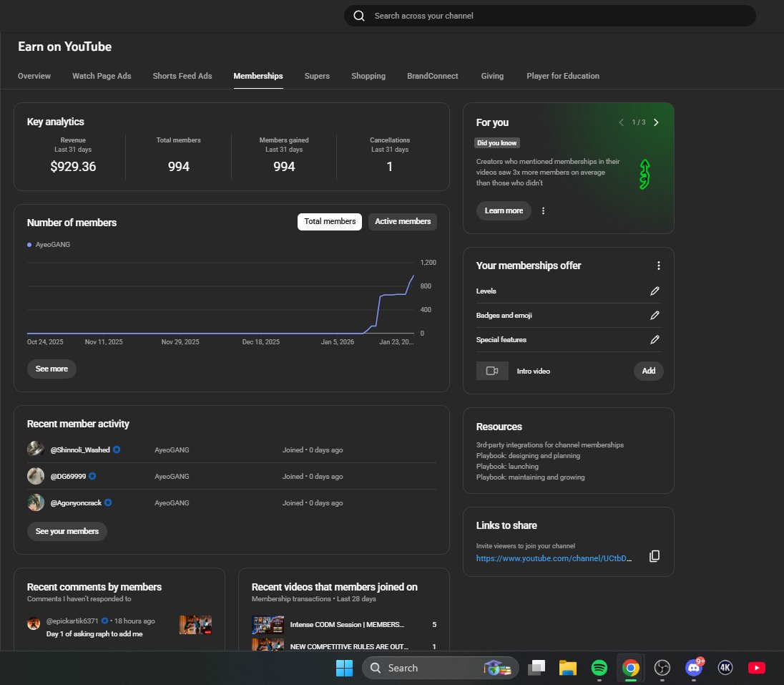Edit Special features with pencil icon

pyautogui.click(x=655, y=340)
